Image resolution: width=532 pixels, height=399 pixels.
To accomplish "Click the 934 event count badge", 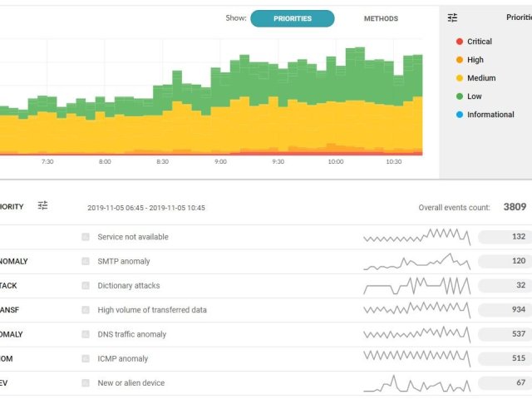I will (505, 310).
